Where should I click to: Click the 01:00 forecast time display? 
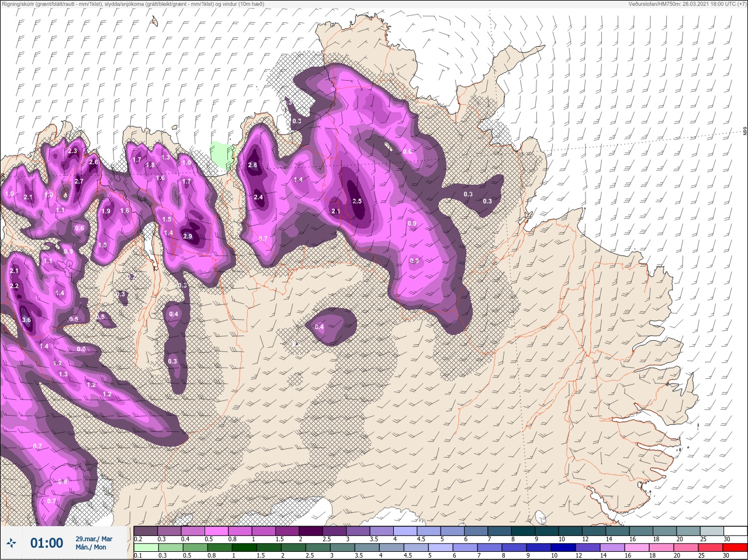coord(47,543)
